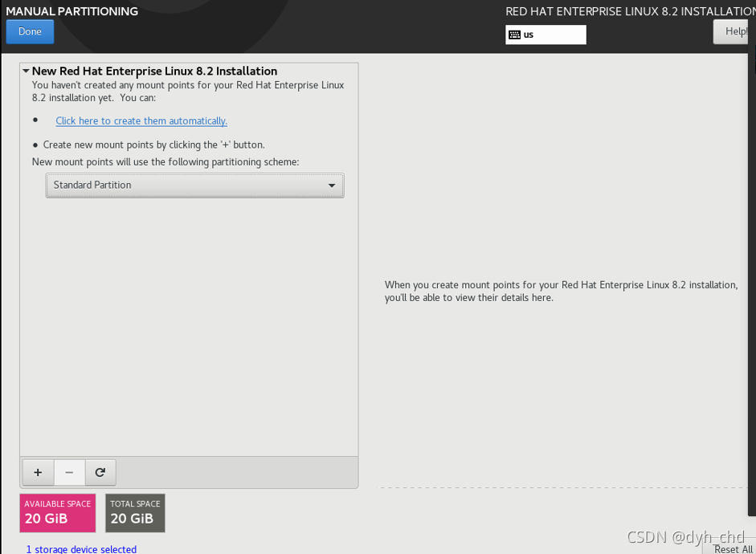This screenshot has width=756, height=554.
Task: Click the RED HAT ENTERPRISE LINUX 8.2 INSTALLATION title
Action: click(630, 11)
